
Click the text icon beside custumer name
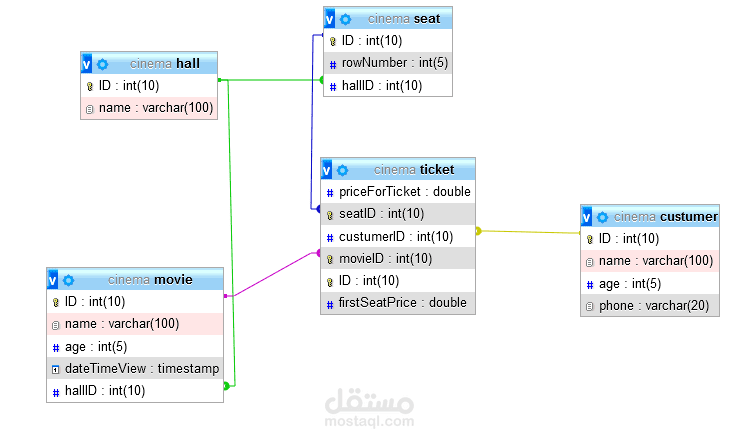[590, 262]
